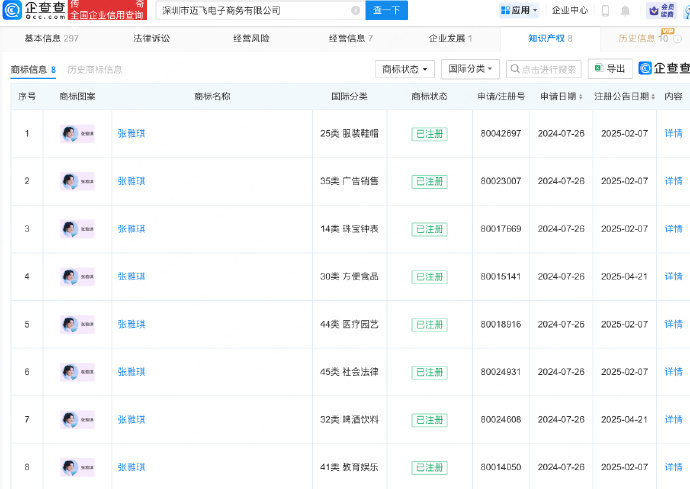Click registration number 80024608
690x489 pixels.
pyautogui.click(x=501, y=419)
